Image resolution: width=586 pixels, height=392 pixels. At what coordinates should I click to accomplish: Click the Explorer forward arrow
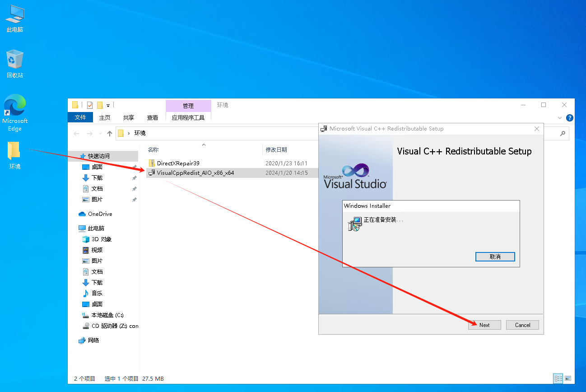point(90,133)
